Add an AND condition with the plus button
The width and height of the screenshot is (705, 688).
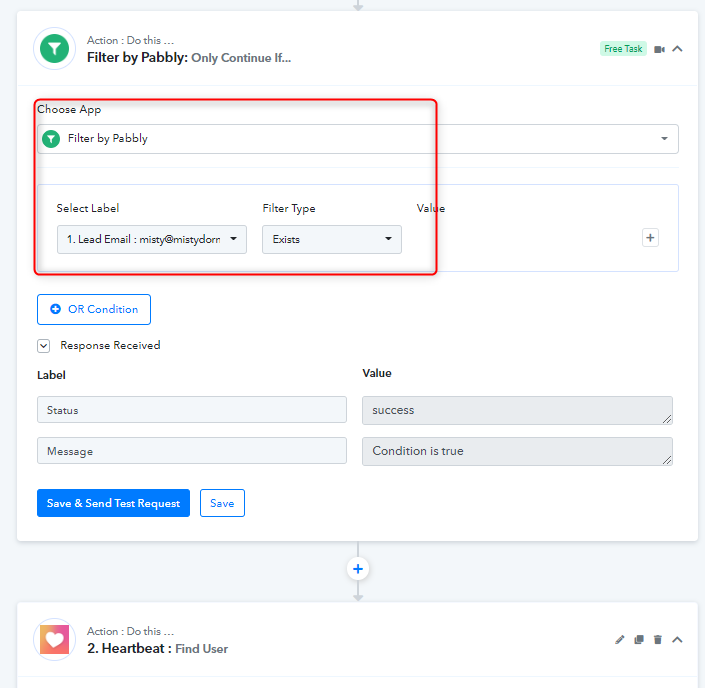(x=650, y=238)
